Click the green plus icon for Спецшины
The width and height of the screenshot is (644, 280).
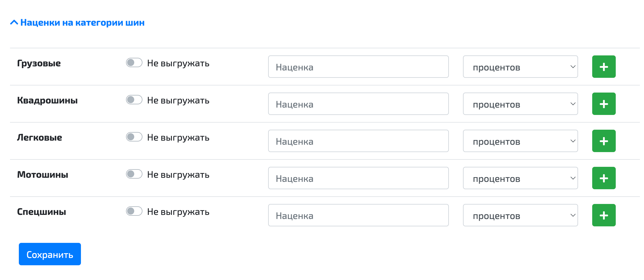click(603, 215)
